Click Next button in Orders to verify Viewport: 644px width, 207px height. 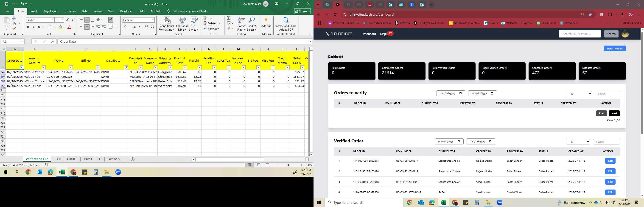pyautogui.click(x=614, y=114)
